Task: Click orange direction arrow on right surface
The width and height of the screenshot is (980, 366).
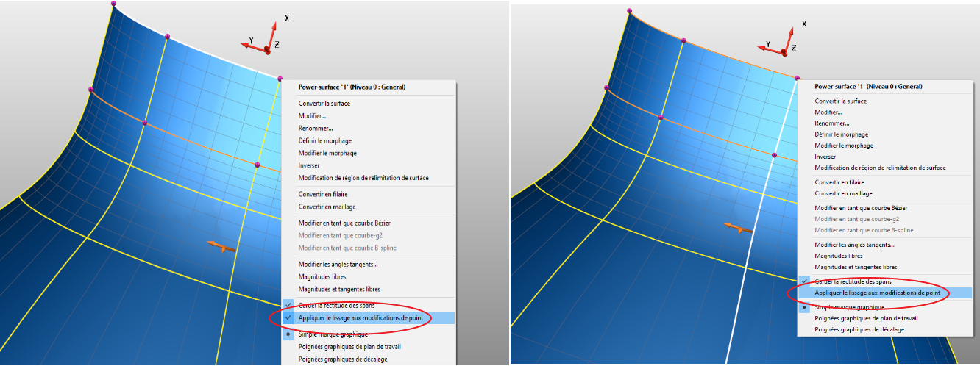Action: point(738,229)
